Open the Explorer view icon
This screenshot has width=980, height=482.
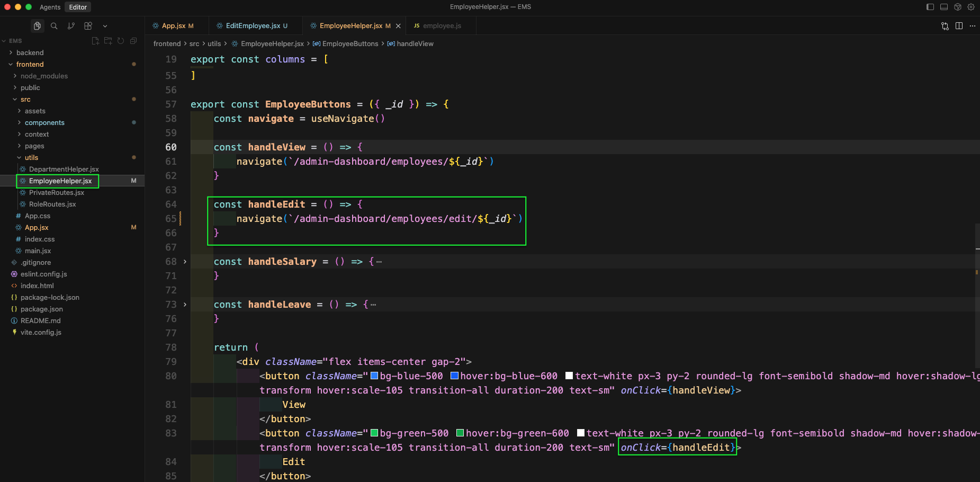(x=37, y=26)
